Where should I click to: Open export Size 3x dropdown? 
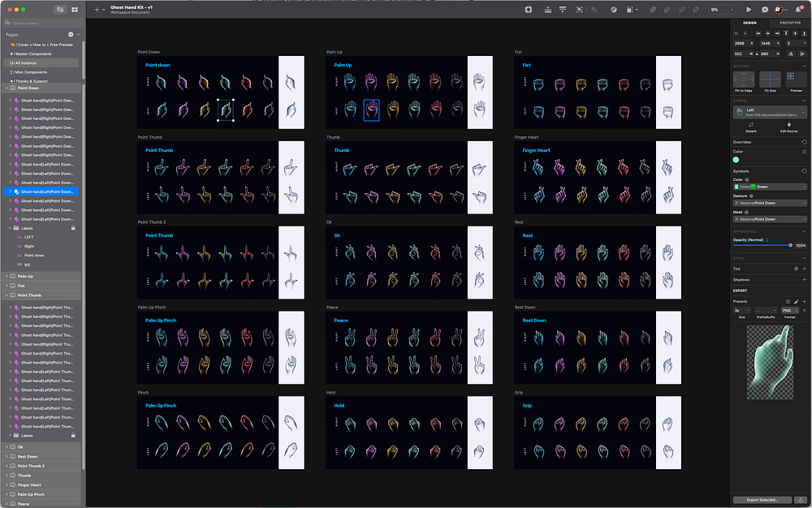tap(742, 310)
